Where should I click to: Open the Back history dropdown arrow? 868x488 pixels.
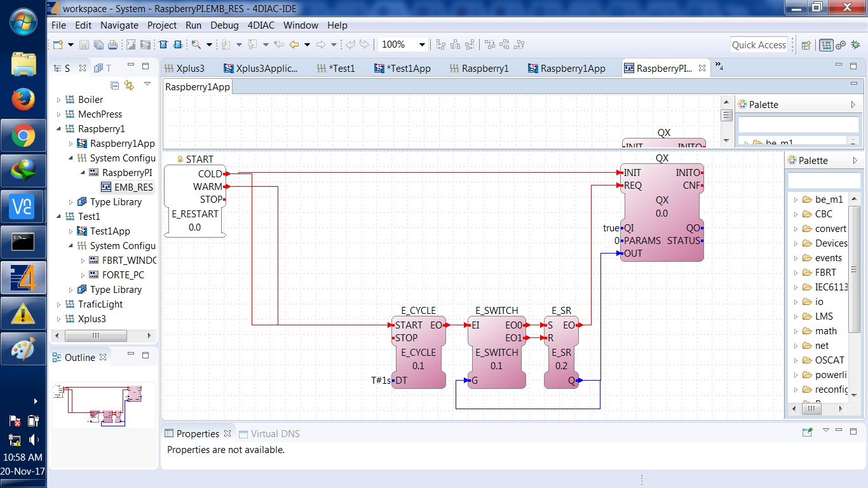tap(307, 44)
